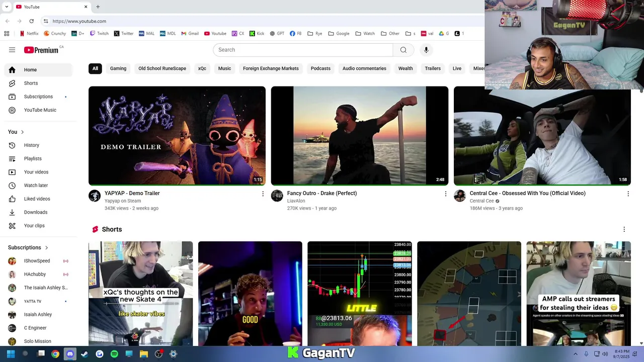Open LiavAlon channel name link
This screenshot has height=362, width=644.
296,201
